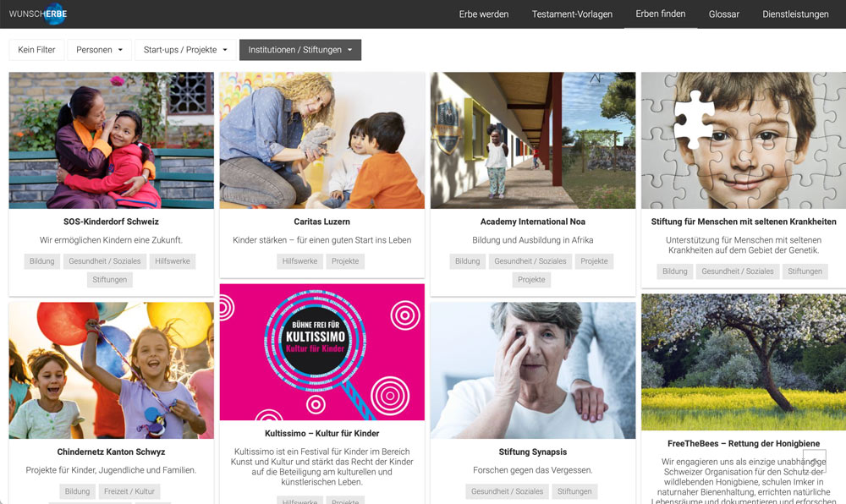Select the Erben finden navigation item

(661, 14)
